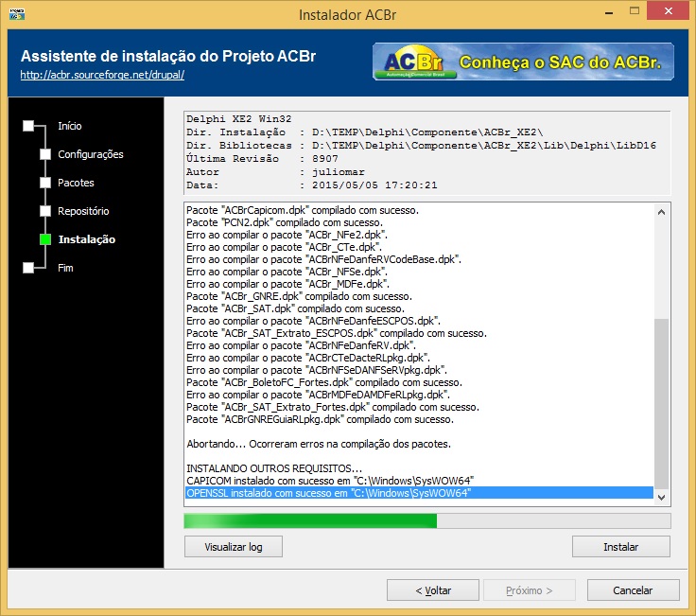Select the ACBr_BoletoFC_Fortes.dpk log line
The height and width of the screenshot is (616, 696).
point(419,382)
